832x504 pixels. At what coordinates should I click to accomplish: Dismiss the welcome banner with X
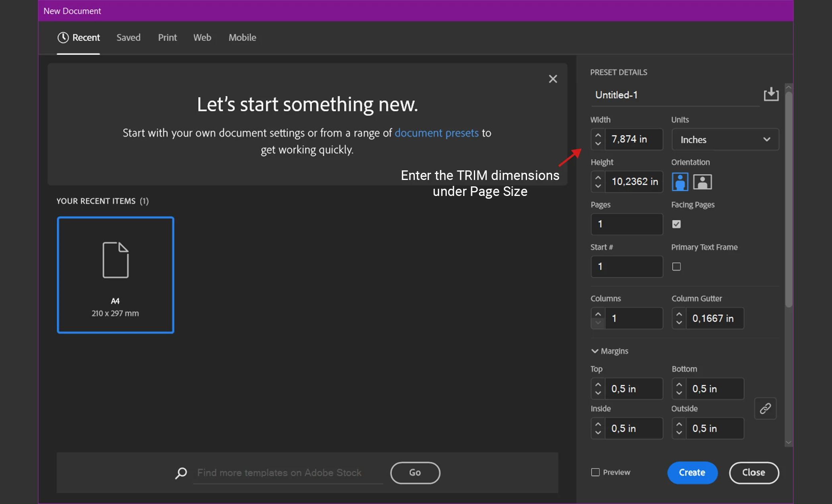[553, 79]
